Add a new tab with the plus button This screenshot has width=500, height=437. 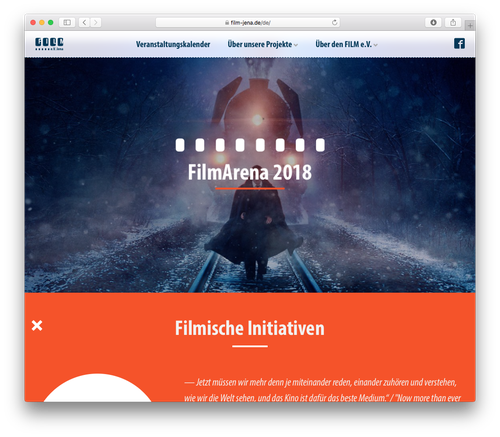[x=470, y=25]
